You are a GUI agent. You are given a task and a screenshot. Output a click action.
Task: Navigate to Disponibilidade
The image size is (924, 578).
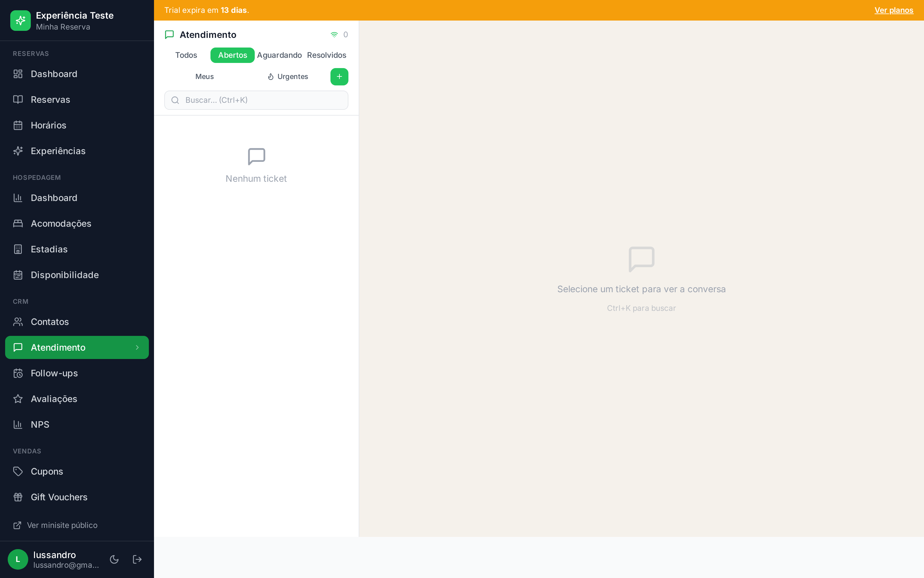pos(77,275)
